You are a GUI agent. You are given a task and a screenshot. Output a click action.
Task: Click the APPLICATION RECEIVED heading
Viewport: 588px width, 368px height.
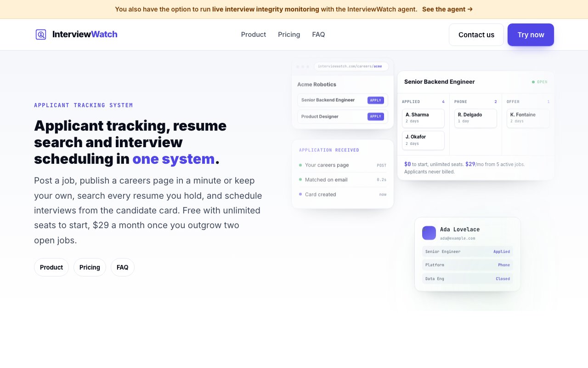point(329,150)
